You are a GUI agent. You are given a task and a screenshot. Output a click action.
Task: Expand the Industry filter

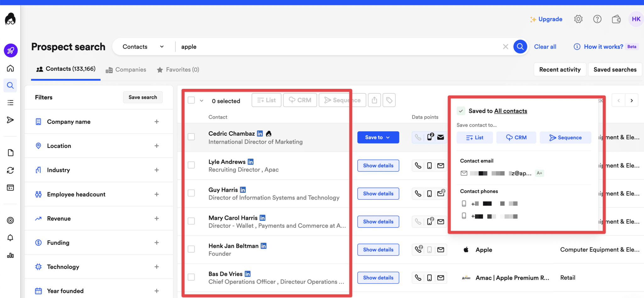[x=157, y=170]
